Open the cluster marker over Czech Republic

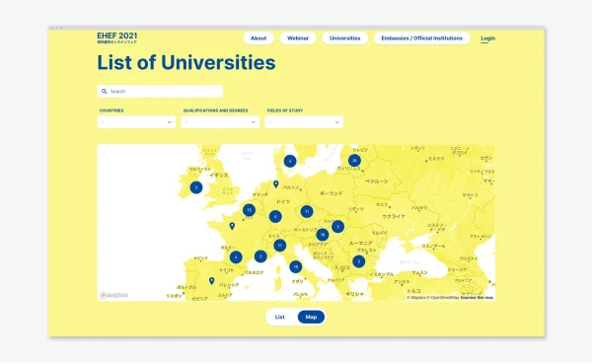pos(307,211)
